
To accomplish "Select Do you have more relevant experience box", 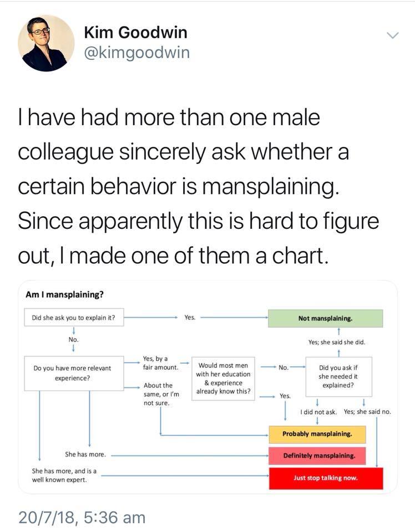I will click(x=73, y=373).
